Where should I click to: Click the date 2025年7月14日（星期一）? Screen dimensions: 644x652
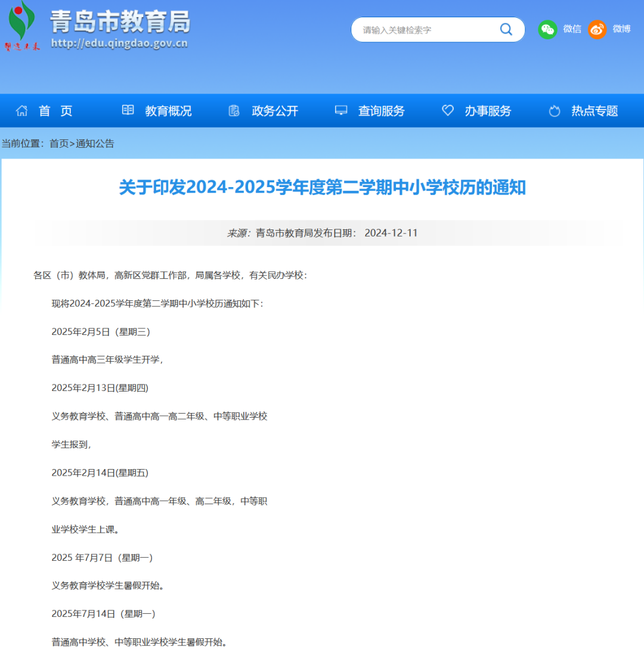click(104, 614)
